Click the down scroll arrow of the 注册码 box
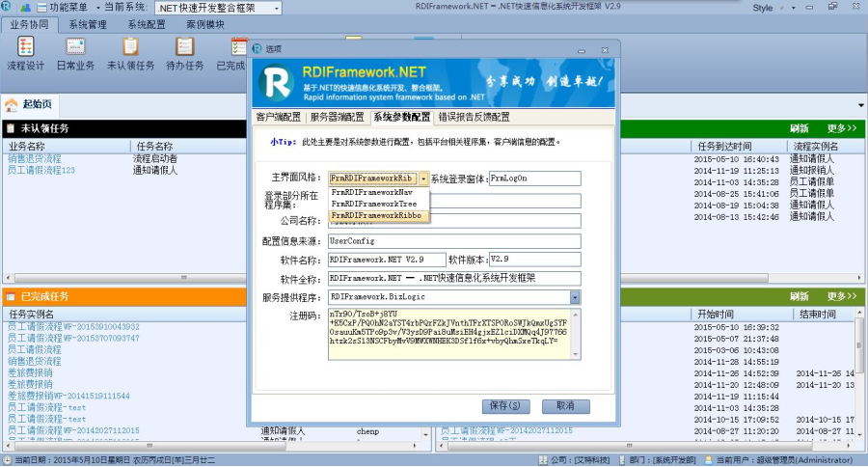 click(576, 354)
